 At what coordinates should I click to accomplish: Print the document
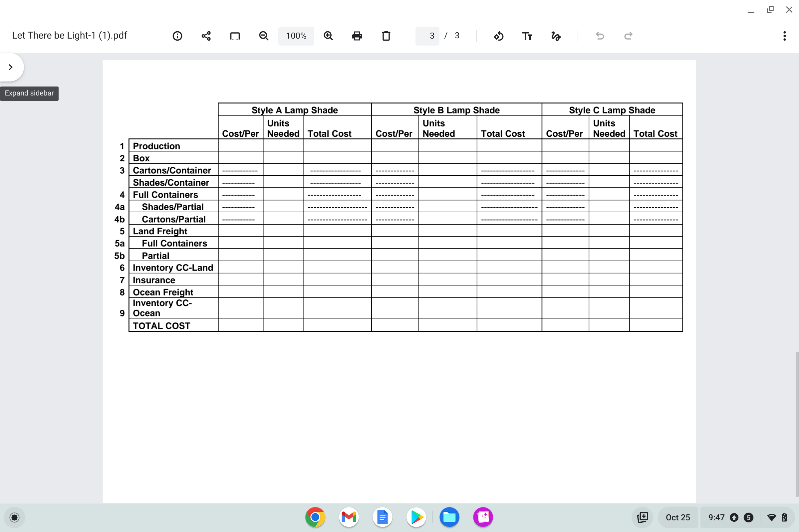[357, 36]
